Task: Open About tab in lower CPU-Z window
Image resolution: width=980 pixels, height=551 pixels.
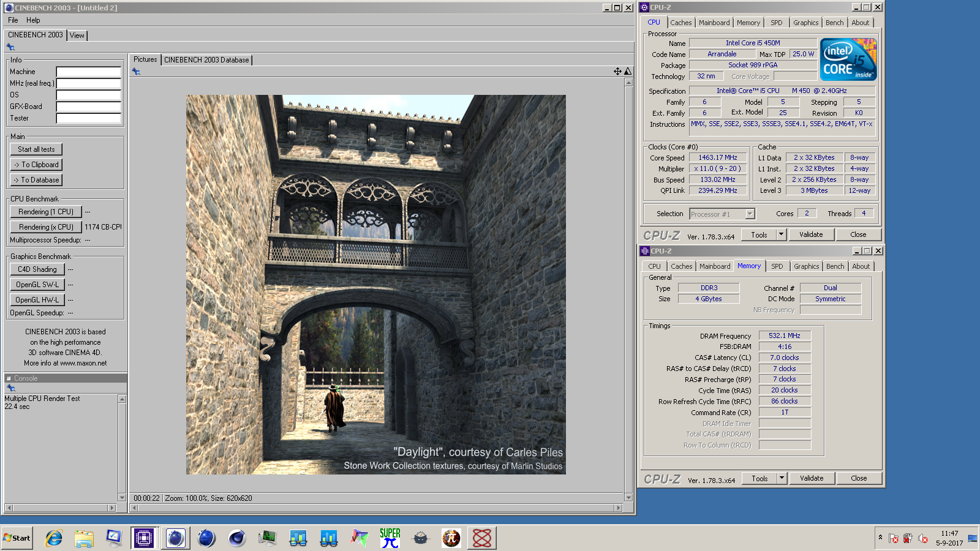Action: point(861,266)
